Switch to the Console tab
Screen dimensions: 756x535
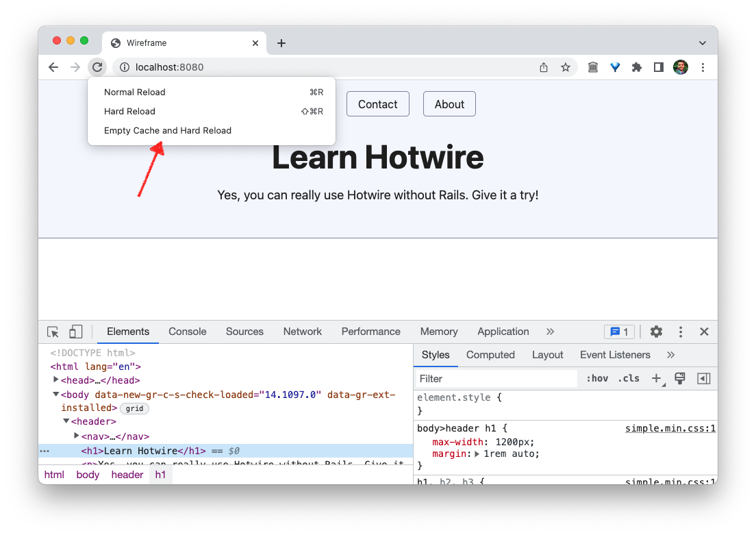(187, 332)
